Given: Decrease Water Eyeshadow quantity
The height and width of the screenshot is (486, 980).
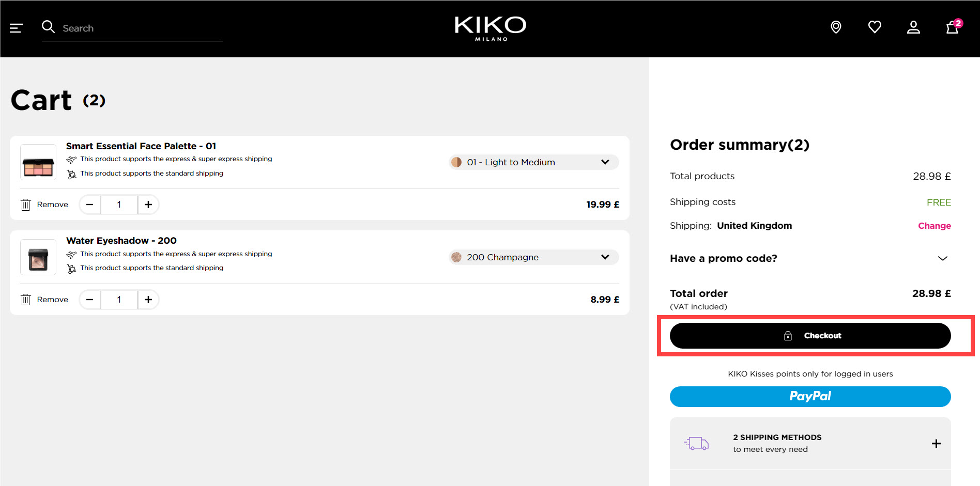Looking at the screenshot, I should 90,300.
